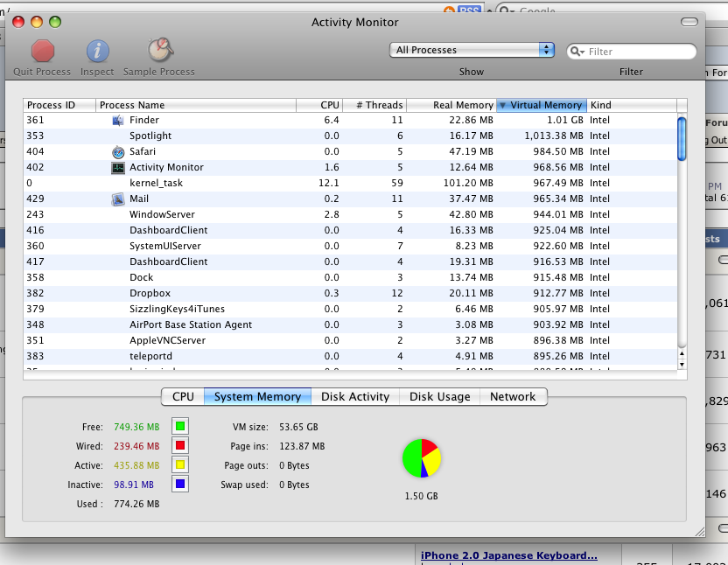728x565 pixels.
Task: Click kernel_task's 101.20 MB real memory cell
Action: pos(468,184)
